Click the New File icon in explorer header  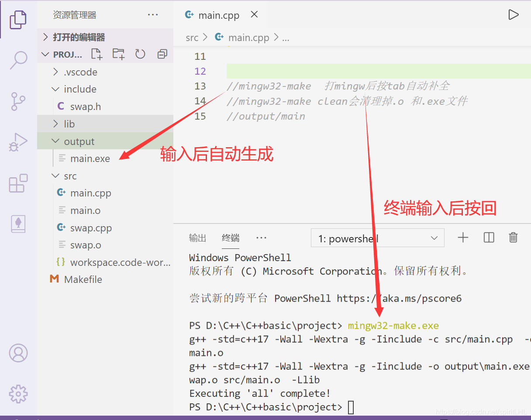97,54
